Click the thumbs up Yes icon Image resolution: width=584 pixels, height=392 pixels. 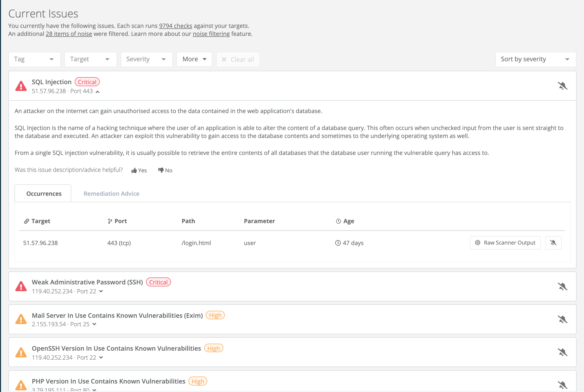pyautogui.click(x=134, y=171)
